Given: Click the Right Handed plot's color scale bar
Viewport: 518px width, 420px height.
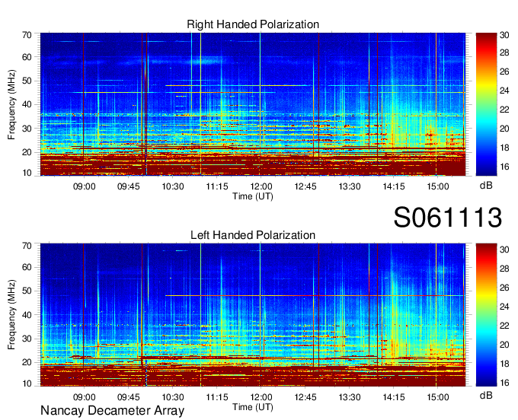Looking at the screenshot, I should (486, 104).
